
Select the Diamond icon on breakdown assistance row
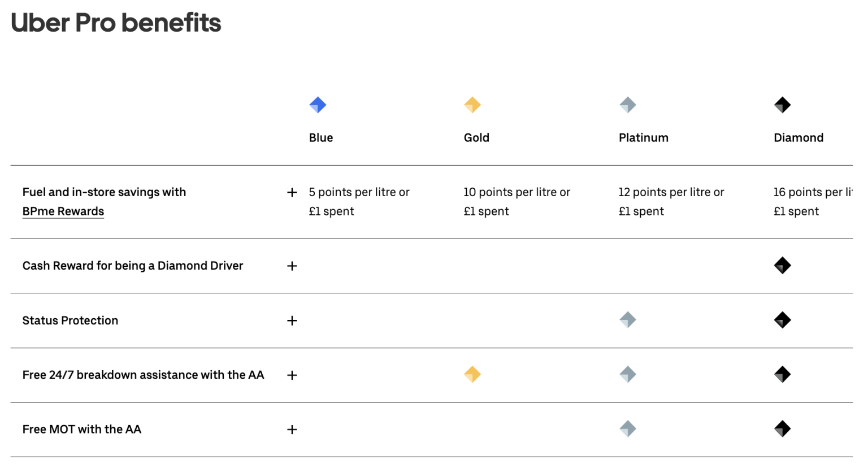783,374
